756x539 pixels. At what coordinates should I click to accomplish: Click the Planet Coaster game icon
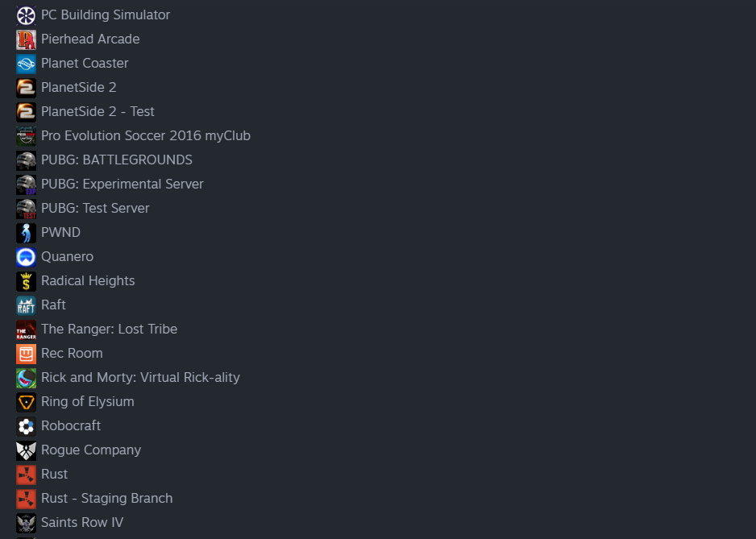click(x=26, y=64)
